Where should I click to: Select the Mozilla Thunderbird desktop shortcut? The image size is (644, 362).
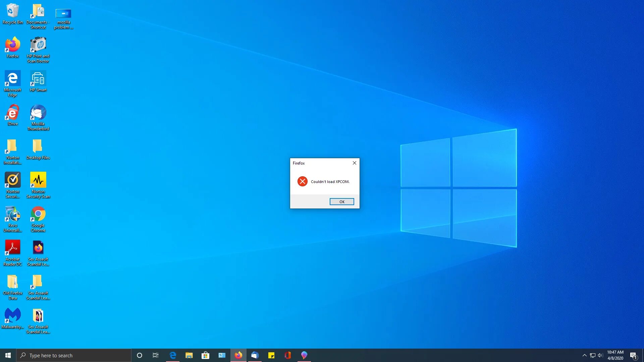coord(38,117)
